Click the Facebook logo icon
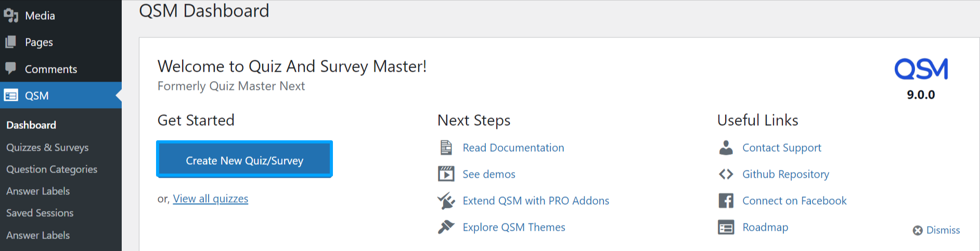980x251 pixels. point(726,201)
